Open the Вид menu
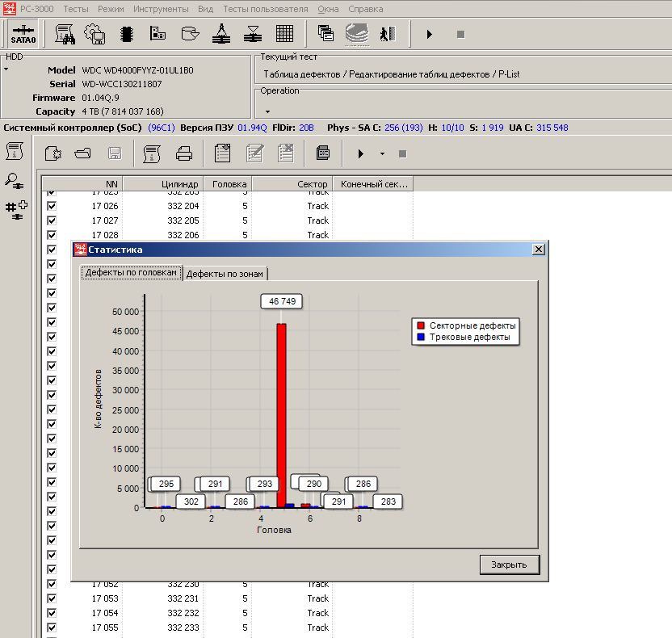The image size is (672, 638). [x=206, y=9]
